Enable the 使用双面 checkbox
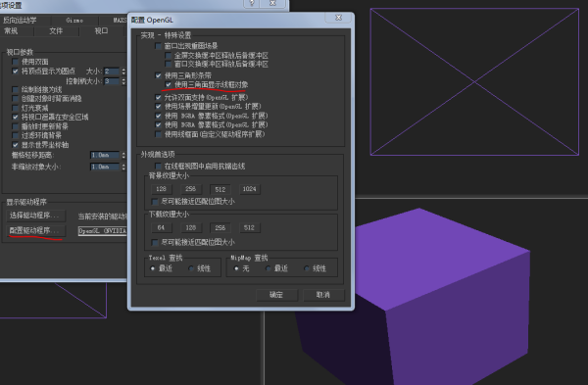Screen dimensions: 588x385 [x=16, y=62]
